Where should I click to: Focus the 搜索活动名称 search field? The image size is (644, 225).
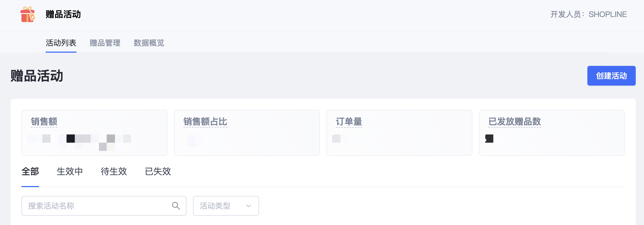click(x=104, y=206)
